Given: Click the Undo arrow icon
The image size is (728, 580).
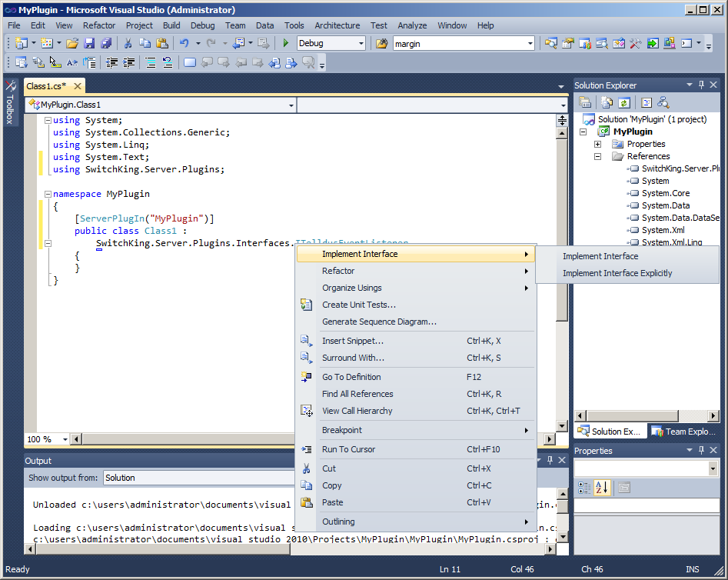Looking at the screenshot, I should point(184,43).
